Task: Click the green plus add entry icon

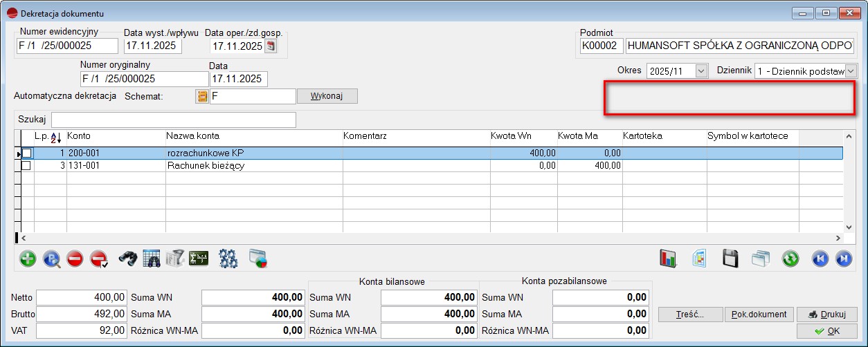Action: pyautogui.click(x=28, y=259)
